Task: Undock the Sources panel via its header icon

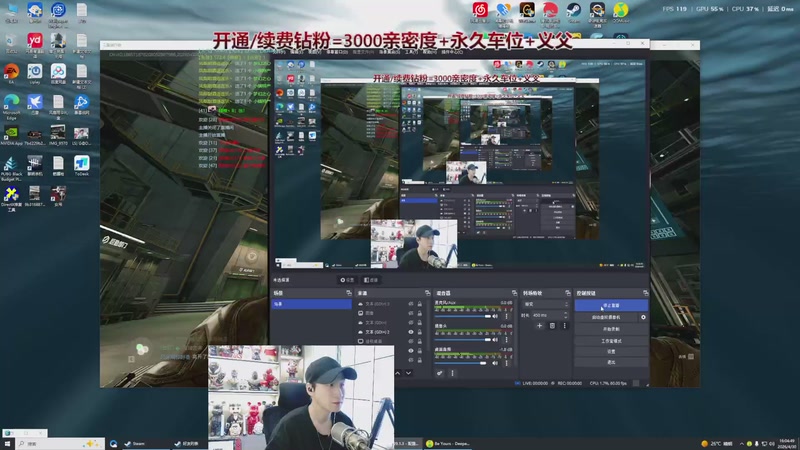Action: [x=428, y=293]
